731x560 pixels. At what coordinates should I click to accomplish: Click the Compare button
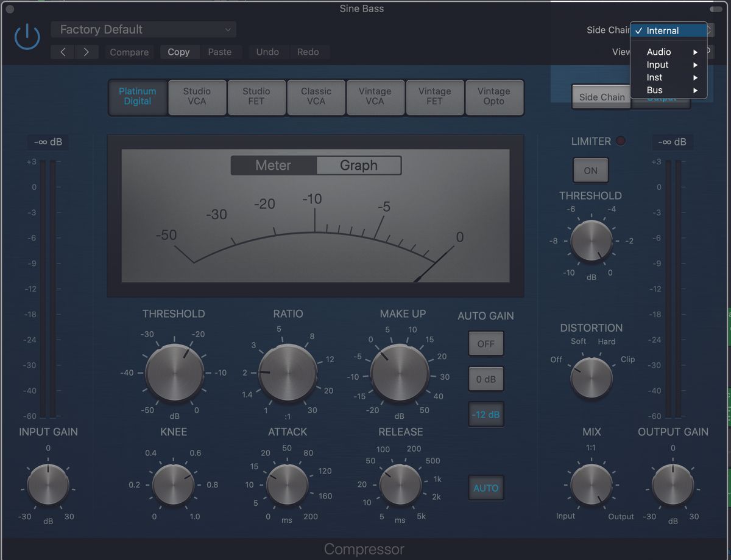coord(129,52)
